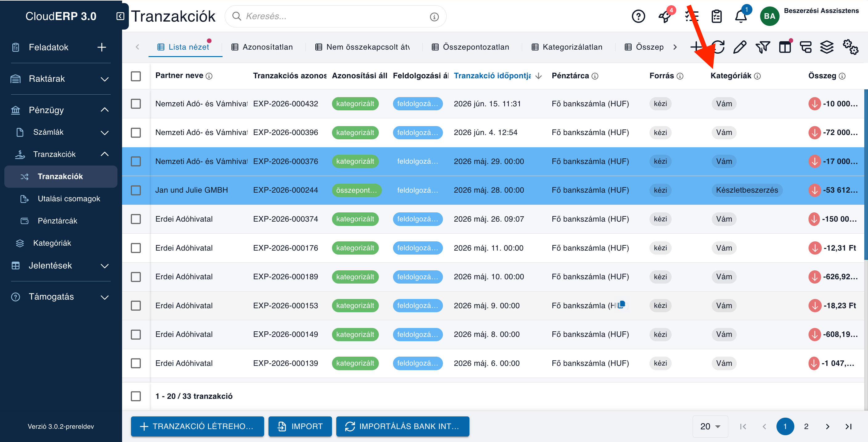Screen dimensions: 868x442
Task: Go to page 2
Action: pos(806,427)
